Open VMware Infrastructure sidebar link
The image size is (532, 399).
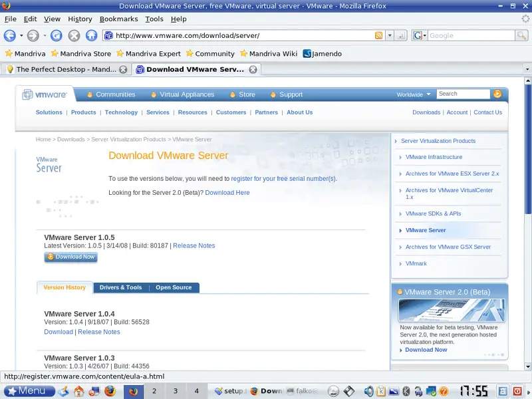(434, 157)
